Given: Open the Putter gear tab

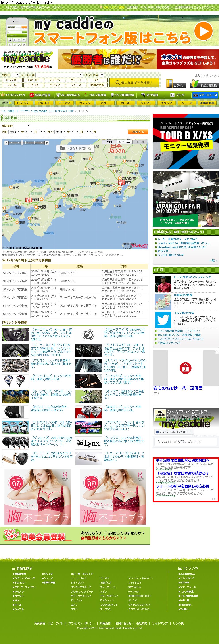Looking at the screenshot, I should click(x=105, y=103).
